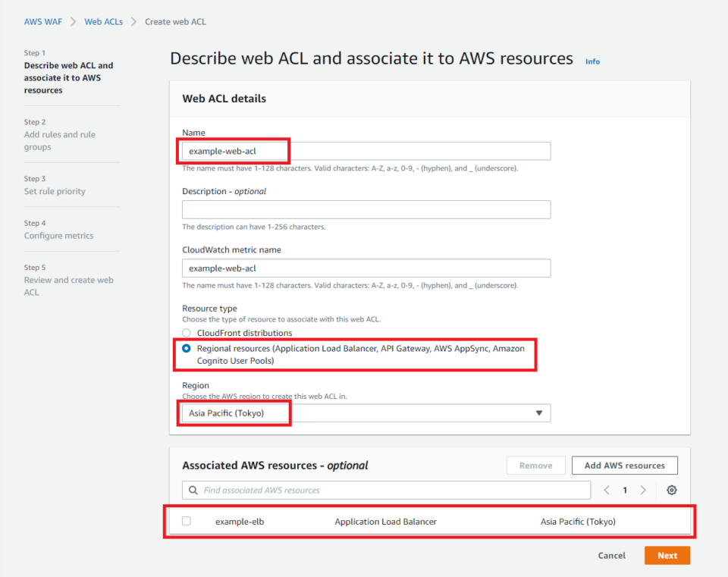Image resolution: width=728 pixels, height=577 pixels.
Task: Open the Info link beside the heading
Action: [x=591, y=61]
